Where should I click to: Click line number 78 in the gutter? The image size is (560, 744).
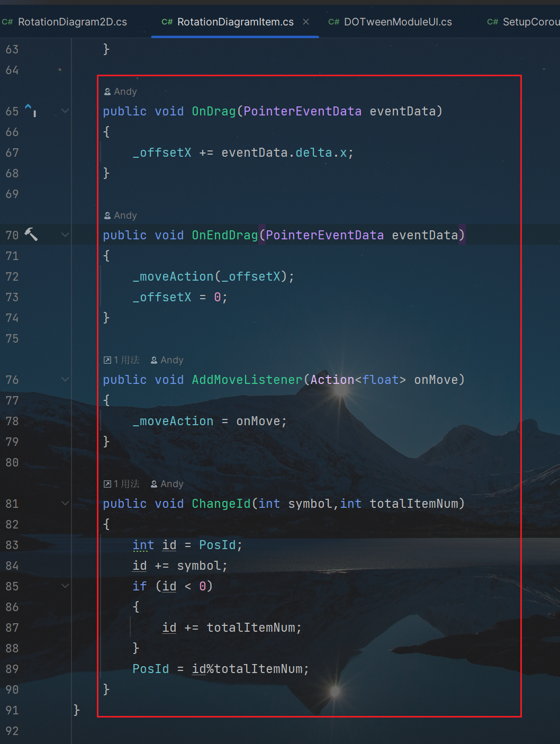(x=12, y=421)
